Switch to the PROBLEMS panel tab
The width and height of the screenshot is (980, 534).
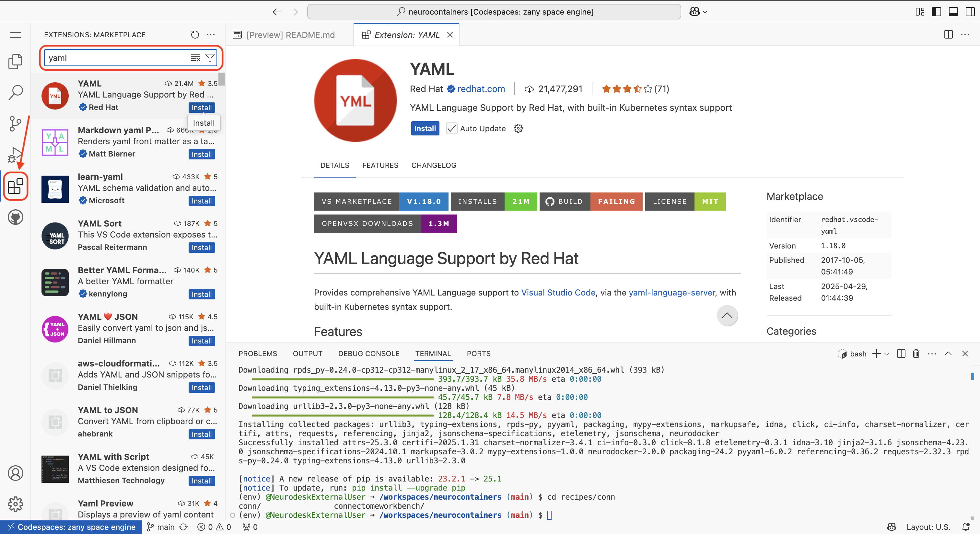point(258,353)
